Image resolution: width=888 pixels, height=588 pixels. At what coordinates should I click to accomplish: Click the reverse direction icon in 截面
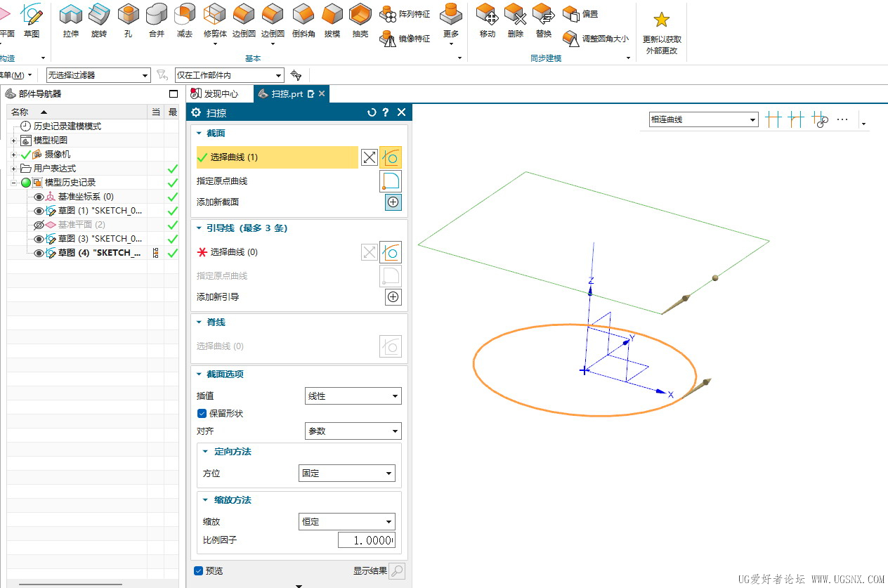click(x=370, y=157)
